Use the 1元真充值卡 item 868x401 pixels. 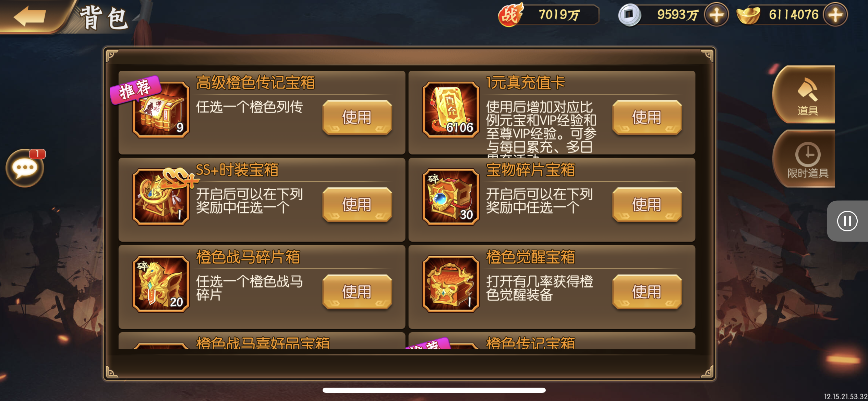(647, 117)
